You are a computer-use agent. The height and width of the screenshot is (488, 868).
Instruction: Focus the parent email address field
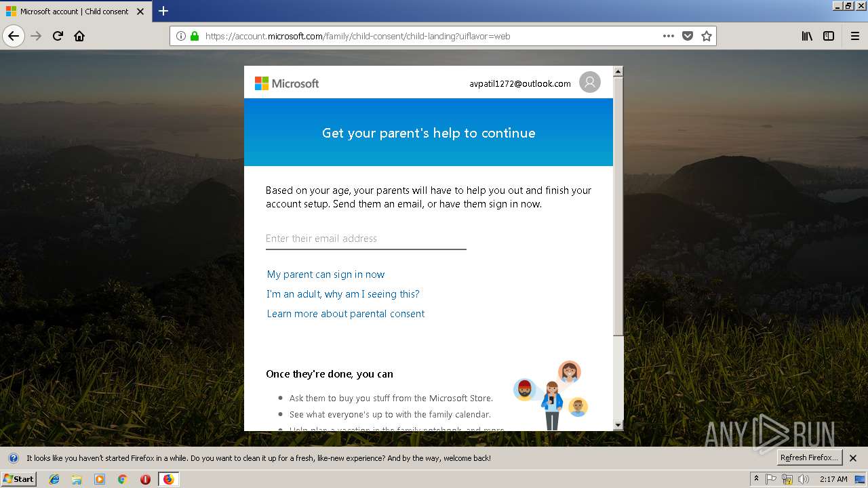coord(366,239)
